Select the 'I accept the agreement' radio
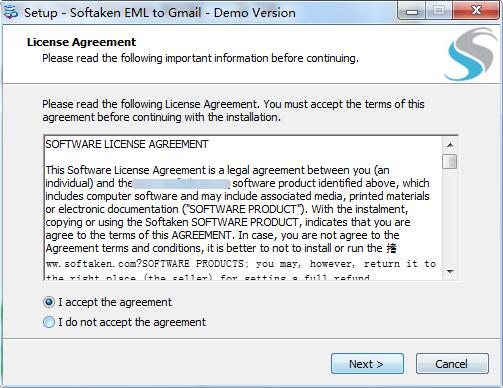503x388 pixels. tap(49, 302)
